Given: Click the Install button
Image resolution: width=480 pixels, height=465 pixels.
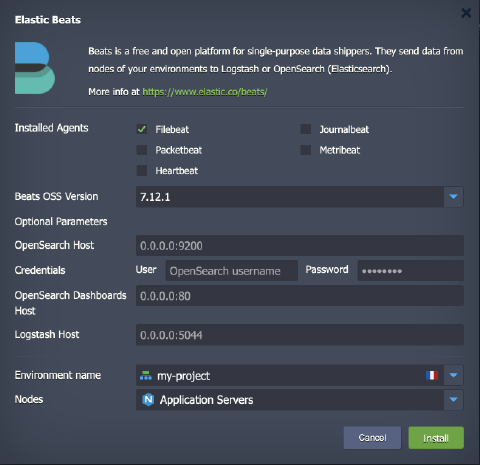Looking at the screenshot, I should pos(436,438).
